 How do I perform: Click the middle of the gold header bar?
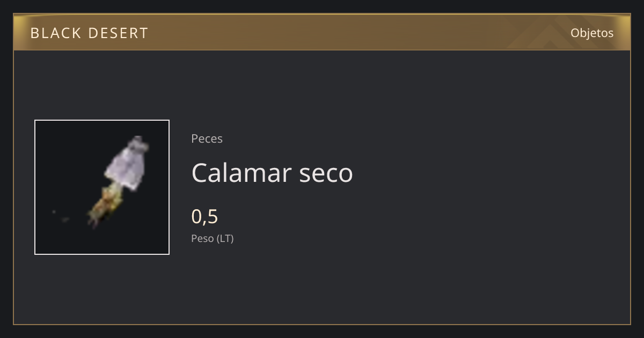(x=322, y=33)
